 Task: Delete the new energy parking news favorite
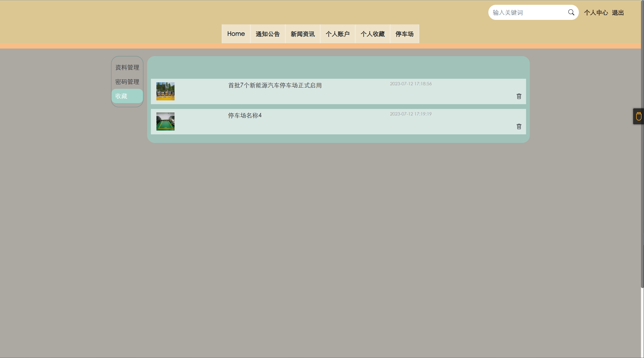(519, 96)
